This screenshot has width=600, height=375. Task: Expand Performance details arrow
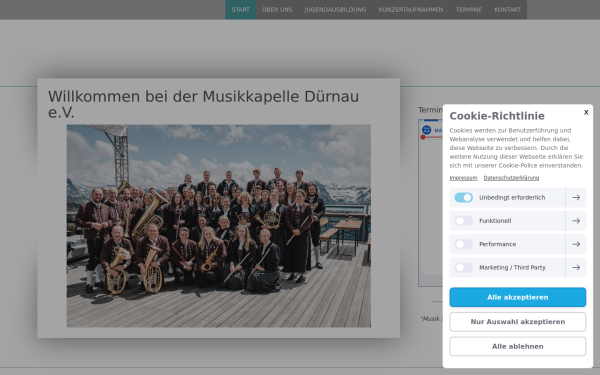pos(576,244)
